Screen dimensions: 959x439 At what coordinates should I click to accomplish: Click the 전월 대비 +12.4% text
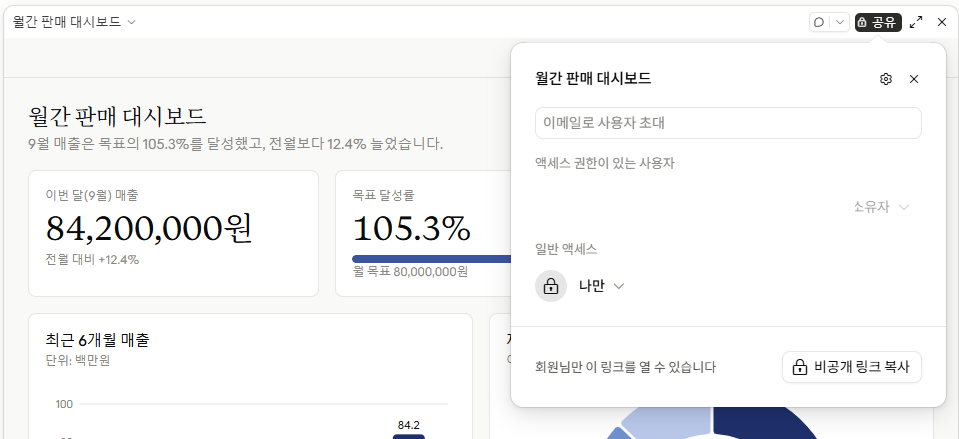[92, 259]
